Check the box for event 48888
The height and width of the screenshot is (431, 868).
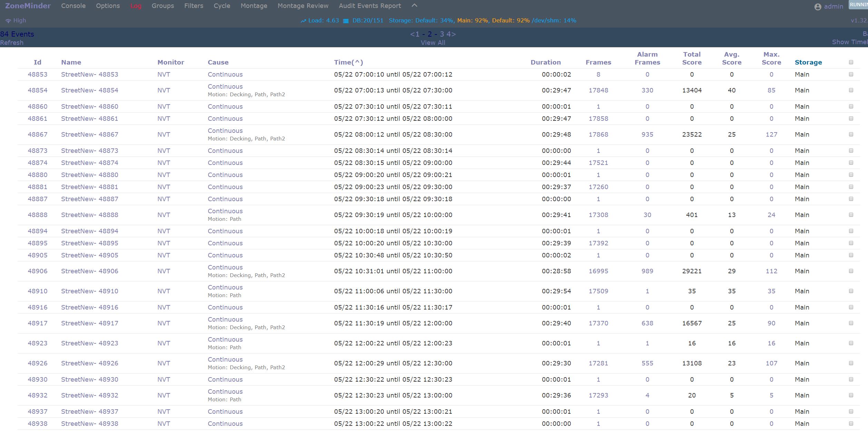point(851,215)
